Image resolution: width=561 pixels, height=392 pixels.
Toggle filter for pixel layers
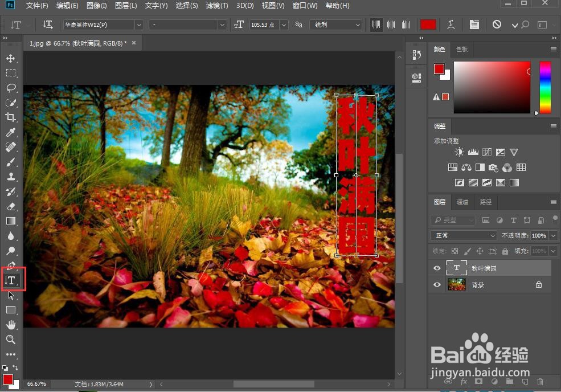pos(485,220)
